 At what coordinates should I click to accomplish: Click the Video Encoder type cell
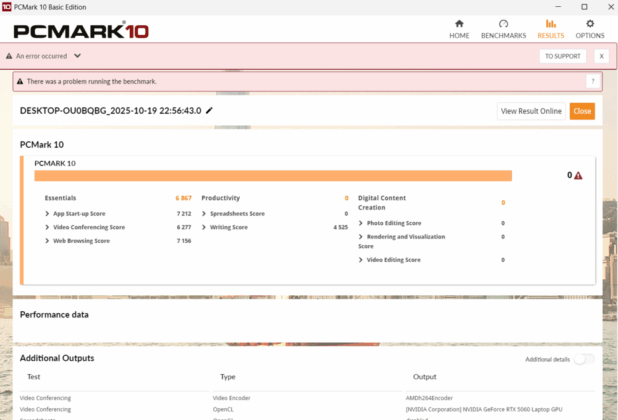(x=231, y=398)
